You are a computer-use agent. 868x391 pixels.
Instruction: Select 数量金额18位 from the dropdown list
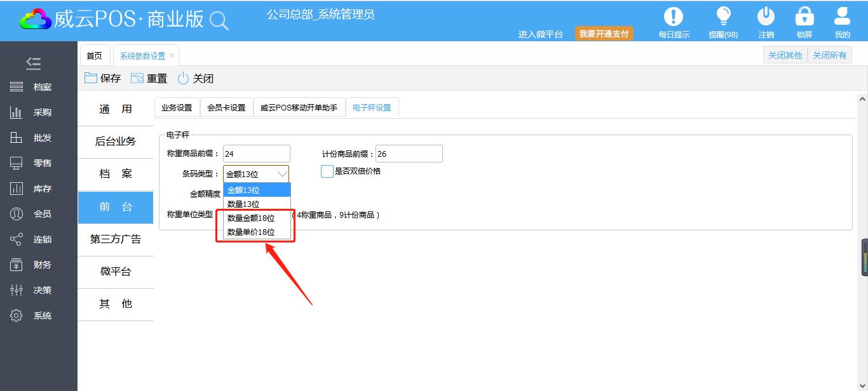pos(251,218)
